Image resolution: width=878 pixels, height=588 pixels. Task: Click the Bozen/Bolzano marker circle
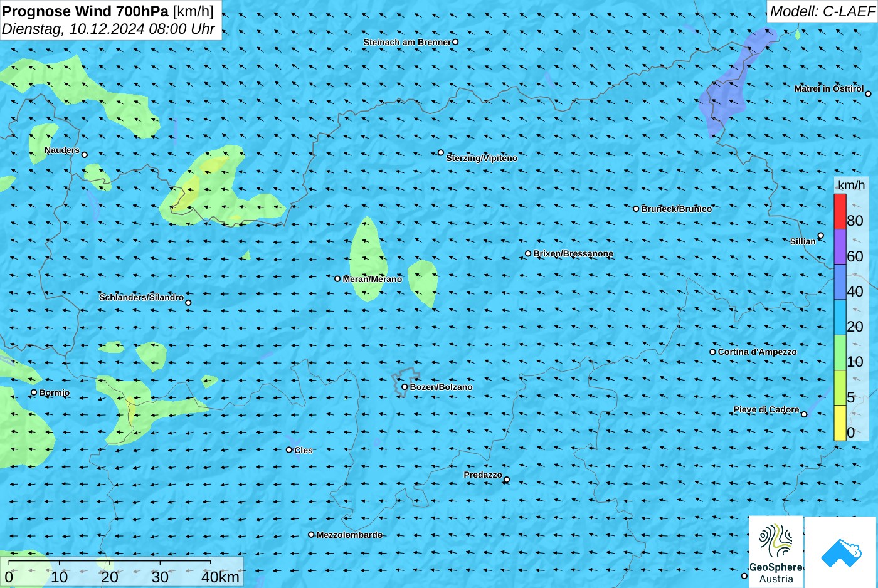click(x=405, y=387)
